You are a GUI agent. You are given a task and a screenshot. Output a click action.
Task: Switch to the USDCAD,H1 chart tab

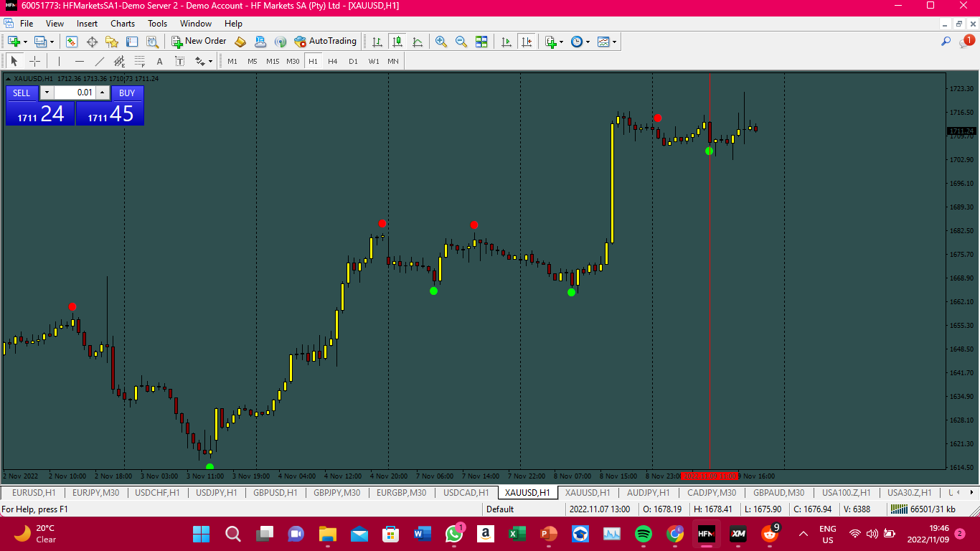(466, 493)
